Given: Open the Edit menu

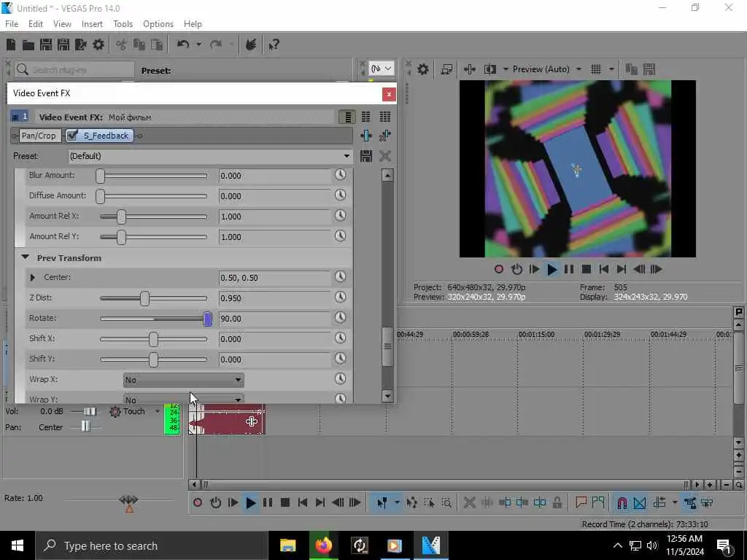Looking at the screenshot, I should tap(35, 24).
